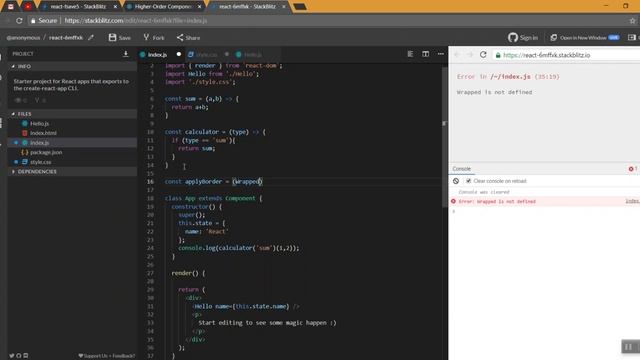The image size is (640, 360).
Task: Download the project using the download icon
Action: tap(126, 54)
